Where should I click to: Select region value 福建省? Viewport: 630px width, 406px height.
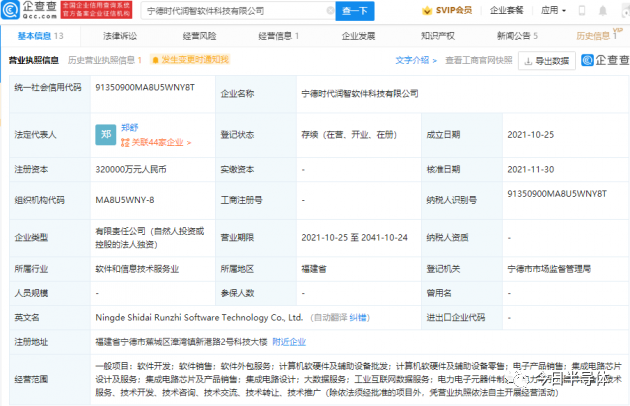point(314,269)
